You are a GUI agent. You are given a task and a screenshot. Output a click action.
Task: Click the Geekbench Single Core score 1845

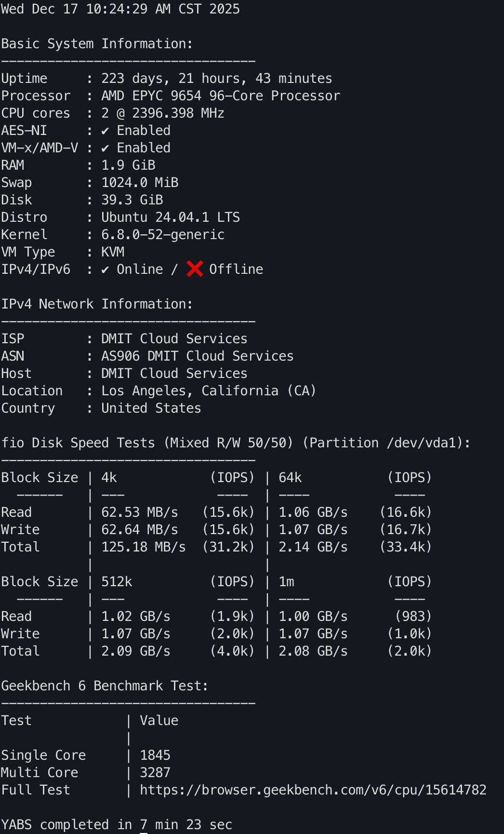155,755
